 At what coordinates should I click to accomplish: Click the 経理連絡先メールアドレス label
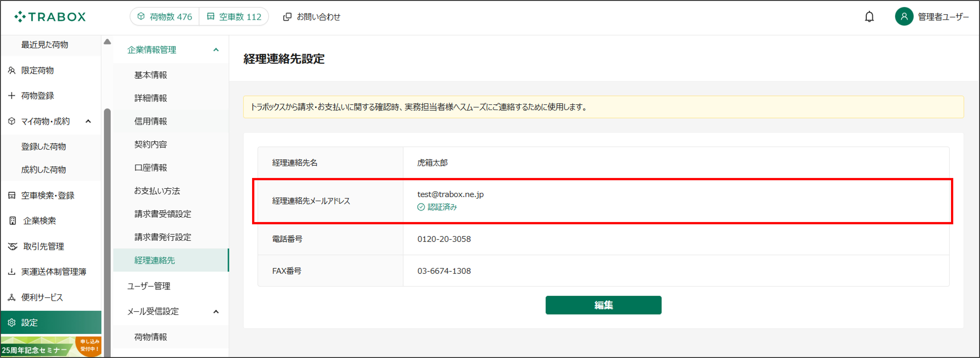(x=311, y=201)
